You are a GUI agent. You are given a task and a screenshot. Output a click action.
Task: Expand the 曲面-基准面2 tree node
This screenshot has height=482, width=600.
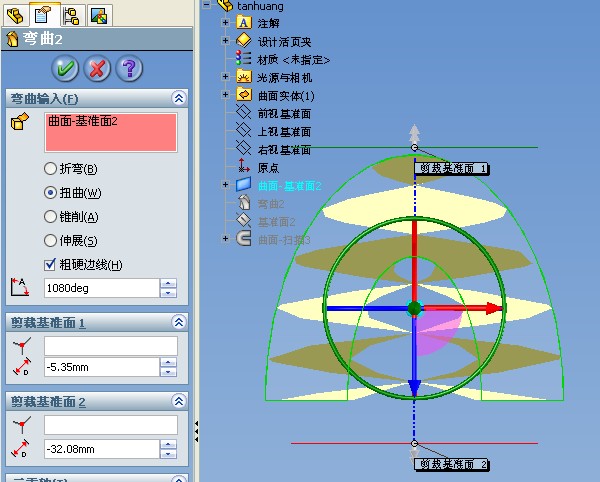(x=225, y=185)
